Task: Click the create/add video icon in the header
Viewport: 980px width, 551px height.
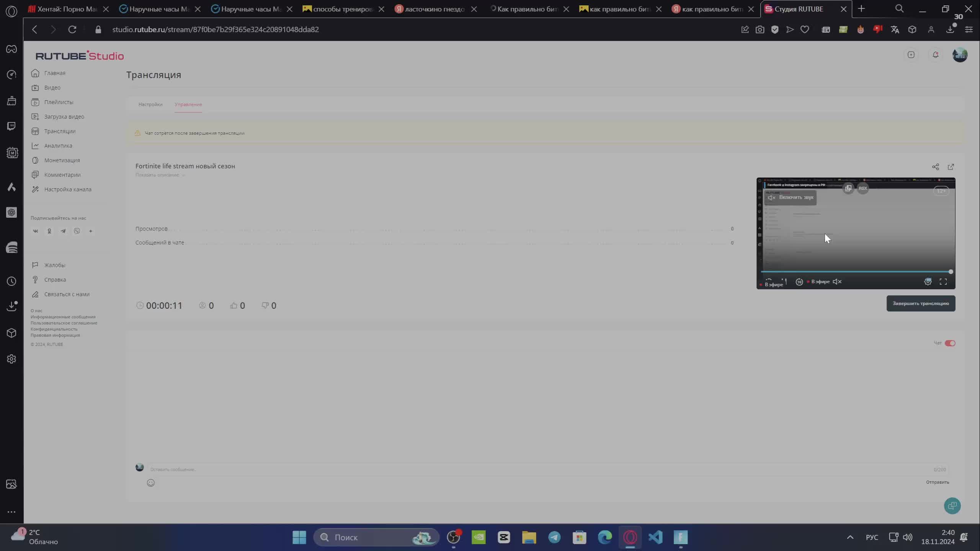Action: pos(911,55)
